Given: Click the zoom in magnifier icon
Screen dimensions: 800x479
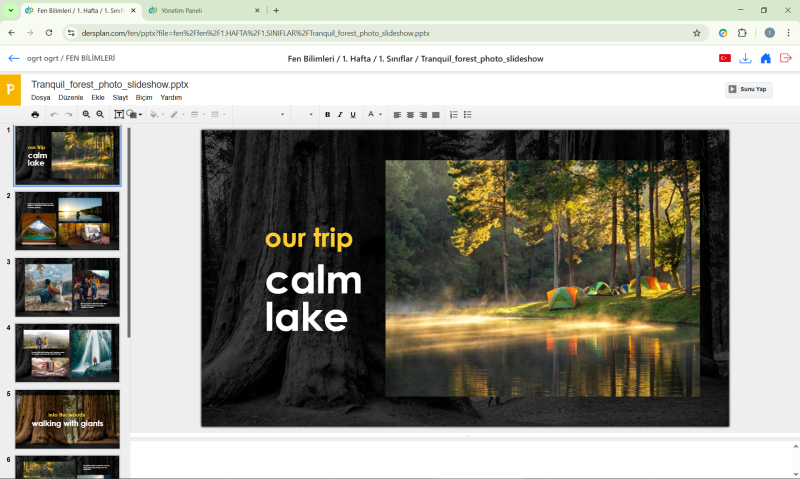Looking at the screenshot, I should tap(87, 115).
